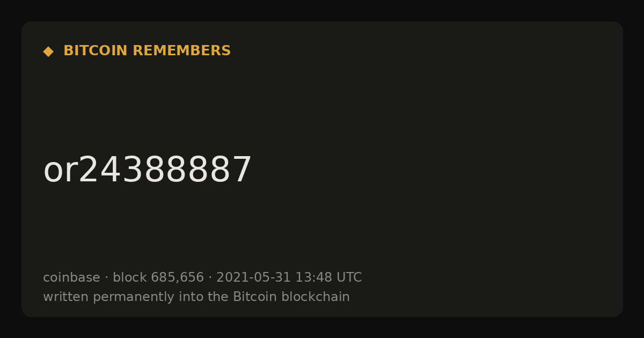Viewport: 644px width, 338px height.
Task: Click the UTC timezone label
Action: [349, 277]
